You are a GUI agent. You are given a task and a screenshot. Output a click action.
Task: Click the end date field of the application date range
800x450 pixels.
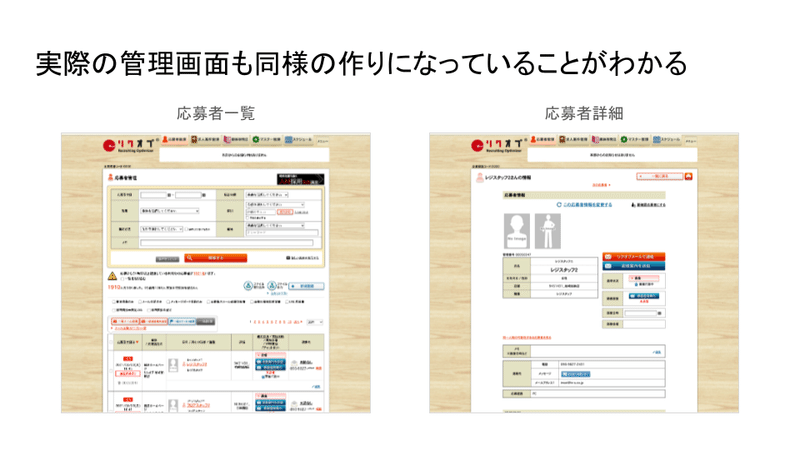(x=188, y=195)
